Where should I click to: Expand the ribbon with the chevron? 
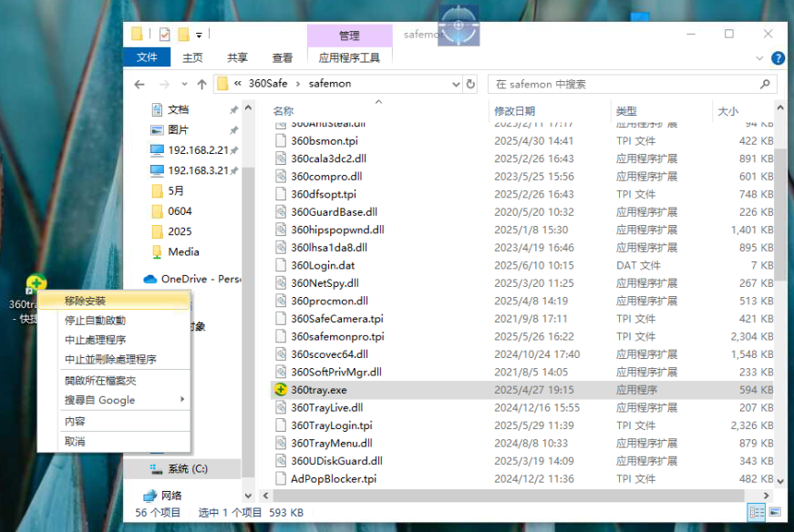(759, 58)
